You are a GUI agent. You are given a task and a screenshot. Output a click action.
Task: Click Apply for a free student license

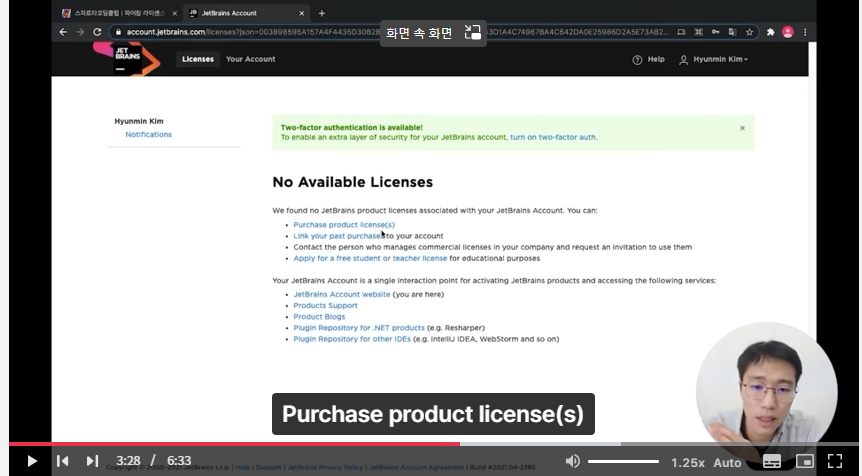click(370, 258)
